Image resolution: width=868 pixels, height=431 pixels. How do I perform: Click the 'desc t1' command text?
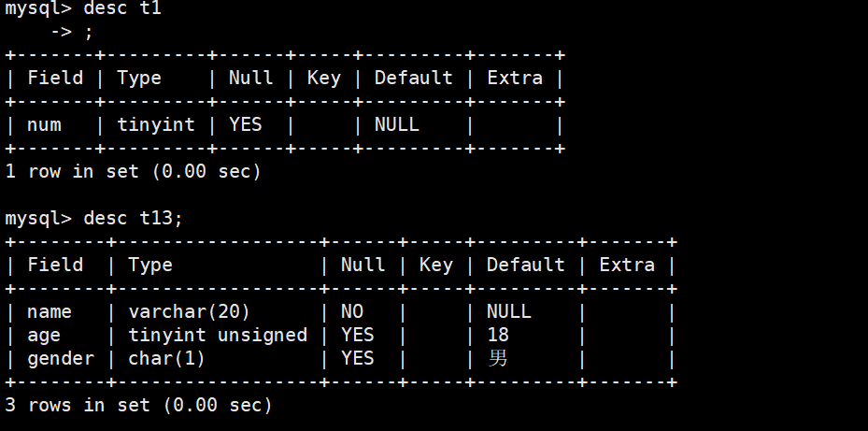(121, 8)
